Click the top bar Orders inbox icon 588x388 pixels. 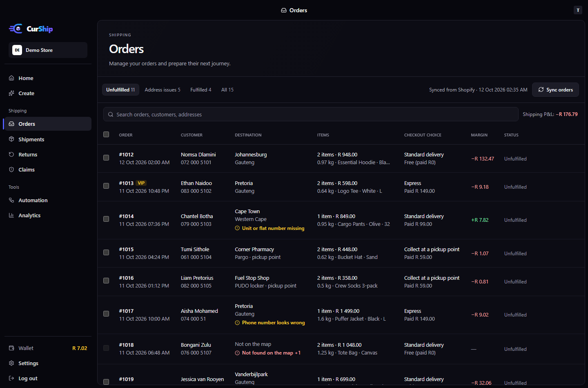point(284,10)
